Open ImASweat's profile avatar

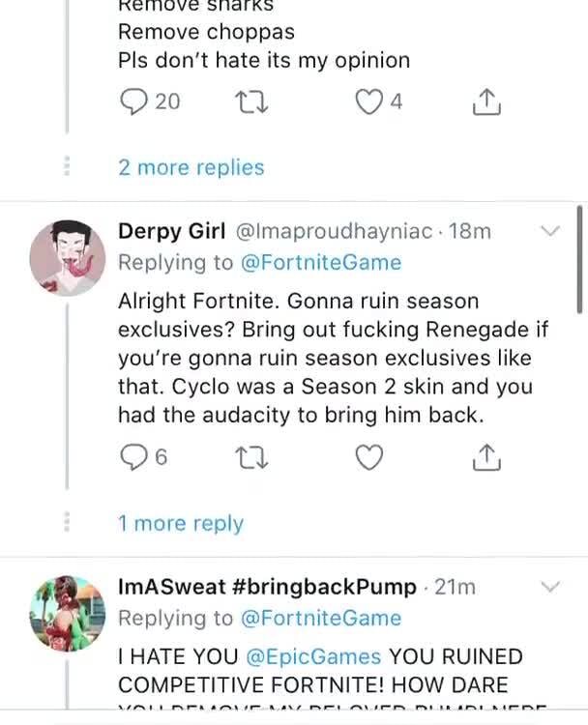[x=68, y=612]
